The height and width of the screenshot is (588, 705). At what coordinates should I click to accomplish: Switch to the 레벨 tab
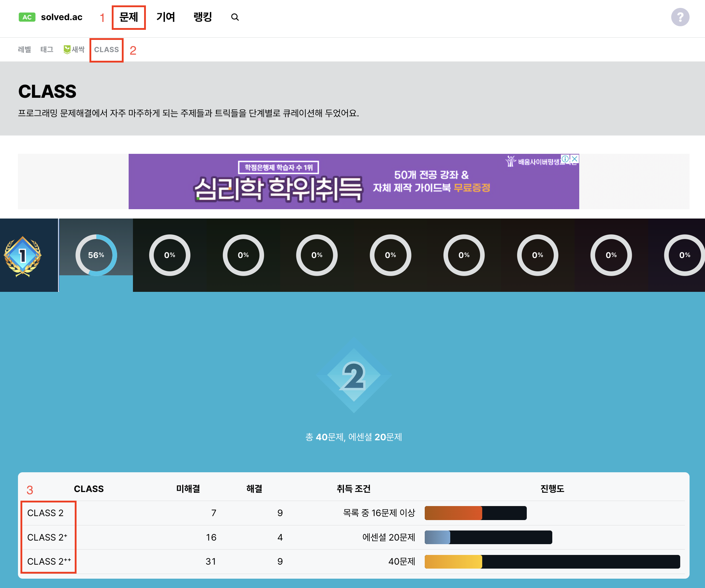(x=24, y=50)
